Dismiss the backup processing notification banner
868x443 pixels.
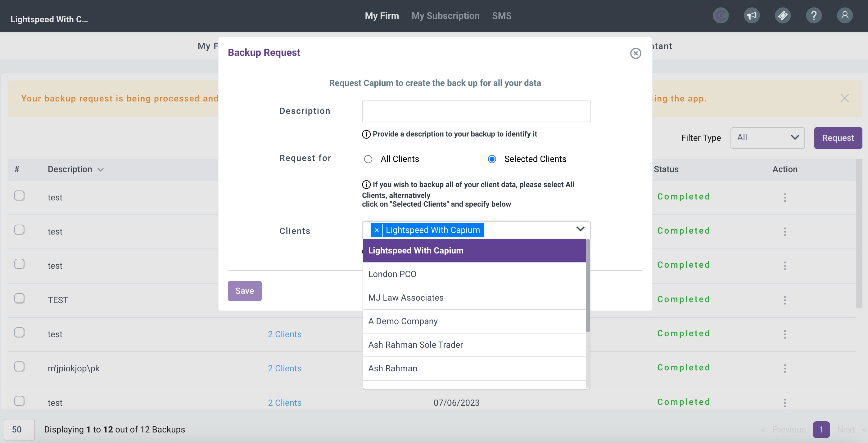click(844, 98)
